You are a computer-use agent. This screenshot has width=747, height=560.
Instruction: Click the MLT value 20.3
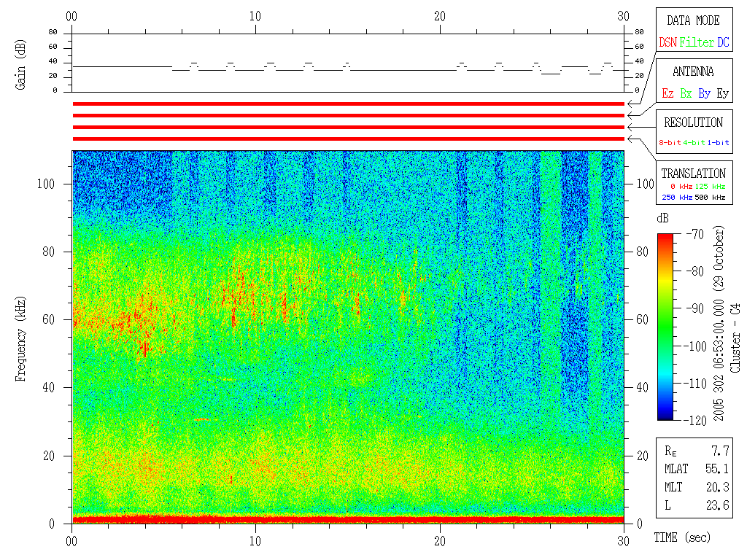(x=718, y=486)
